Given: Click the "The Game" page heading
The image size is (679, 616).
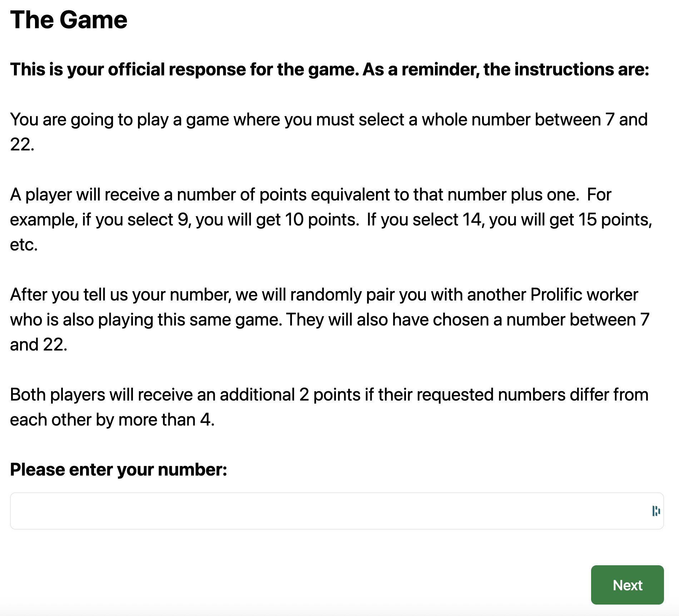Looking at the screenshot, I should (x=69, y=20).
